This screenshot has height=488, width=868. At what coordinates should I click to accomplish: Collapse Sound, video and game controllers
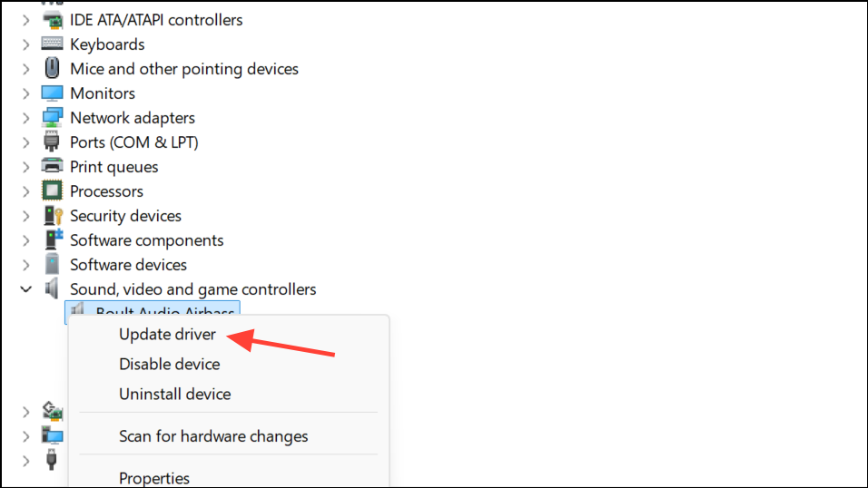click(x=26, y=289)
